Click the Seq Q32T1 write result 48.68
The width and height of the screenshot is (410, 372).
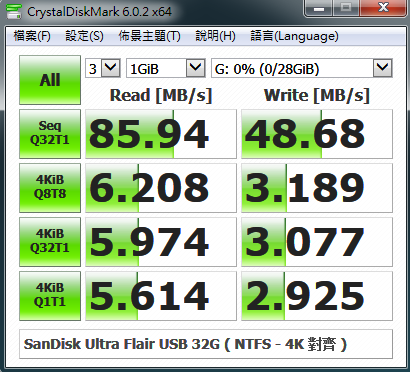point(317,134)
